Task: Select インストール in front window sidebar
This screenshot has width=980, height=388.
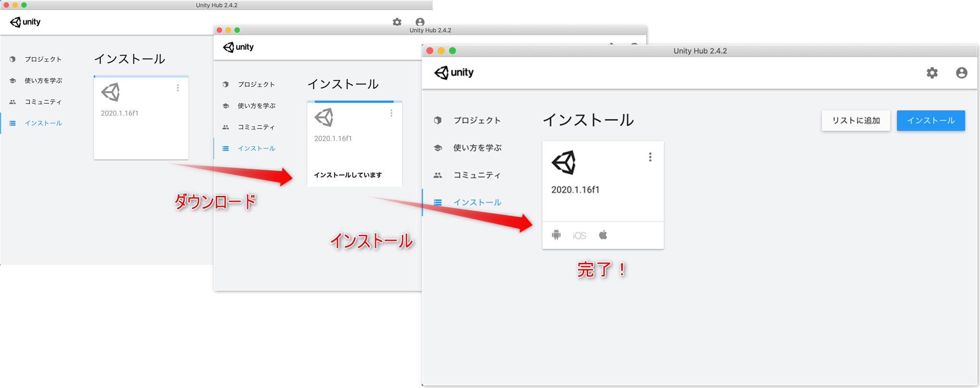Action: click(477, 203)
